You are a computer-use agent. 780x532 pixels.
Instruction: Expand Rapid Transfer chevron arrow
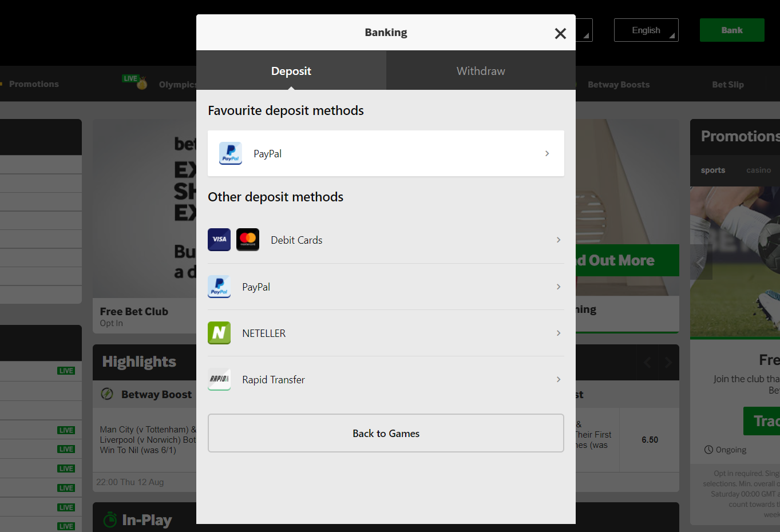(x=559, y=379)
